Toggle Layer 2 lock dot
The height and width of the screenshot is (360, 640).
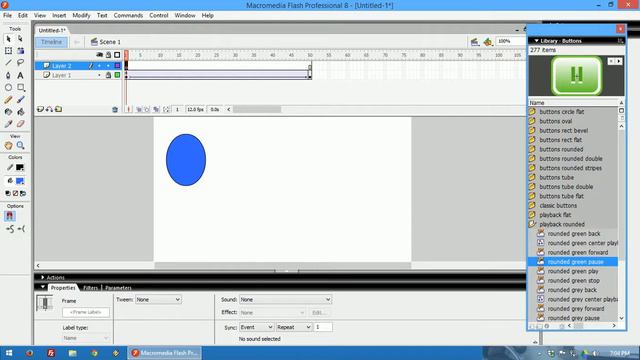108,66
